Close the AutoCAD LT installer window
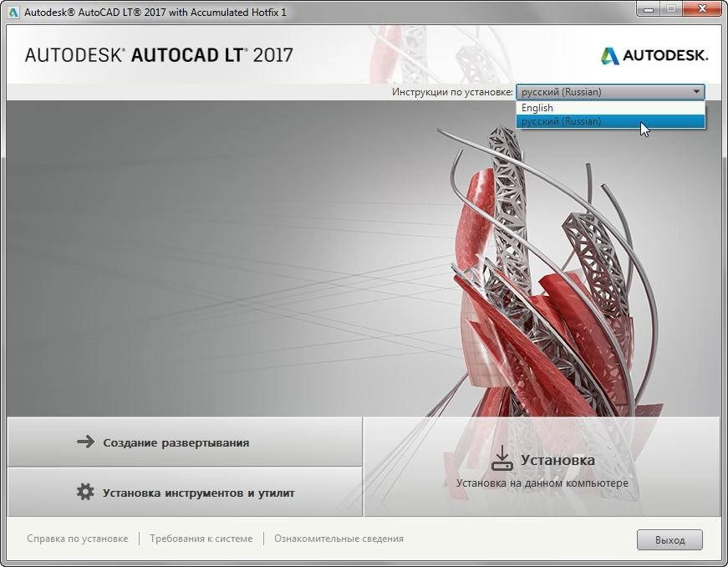The width and height of the screenshot is (728, 567). (x=702, y=9)
